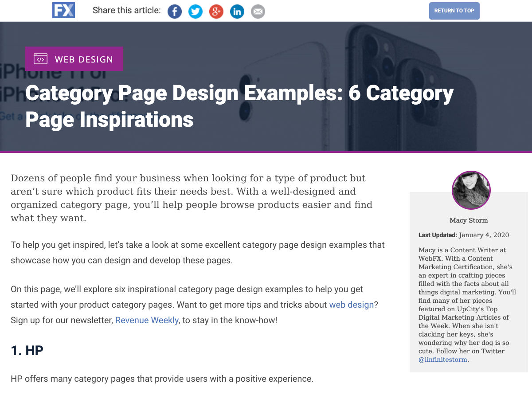Click the Macy Storm author name
Screen dimensions: 532x399
pyautogui.click(x=469, y=220)
